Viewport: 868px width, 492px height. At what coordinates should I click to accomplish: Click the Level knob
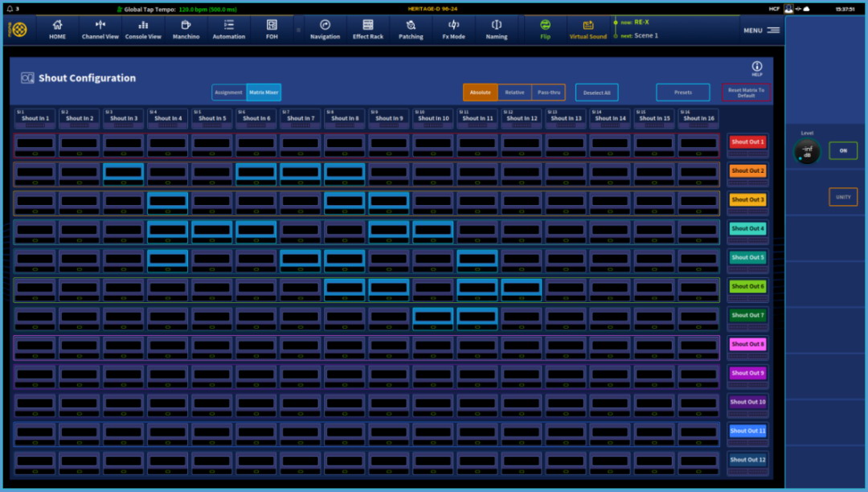coord(807,152)
